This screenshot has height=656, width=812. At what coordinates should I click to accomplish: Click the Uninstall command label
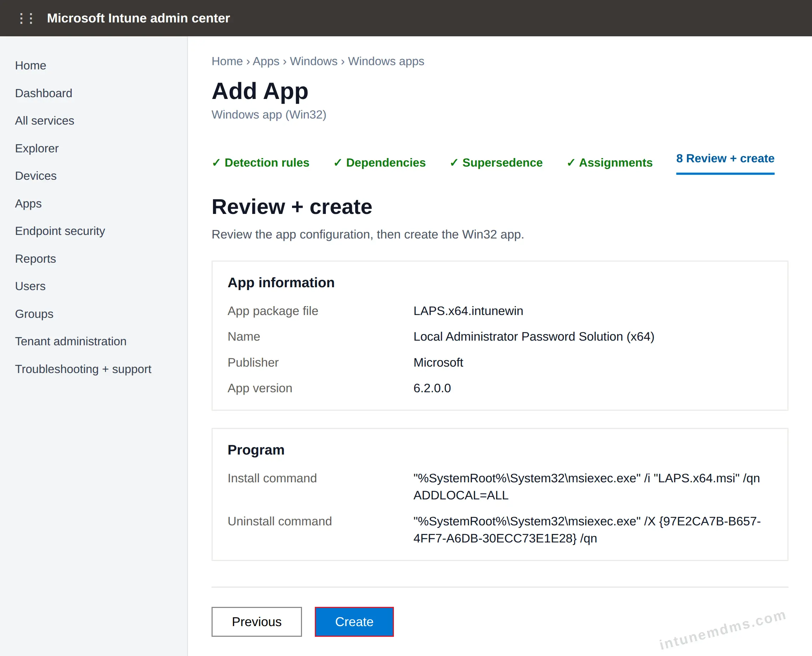click(280, 521)
